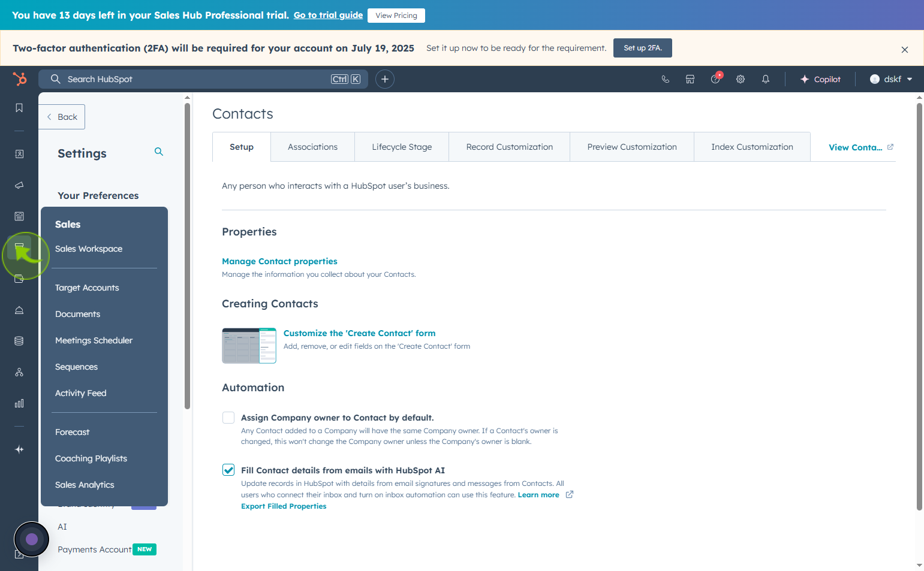Click the Search HubSpot input field
Screen dimensions: 924x571
[203, 79]
